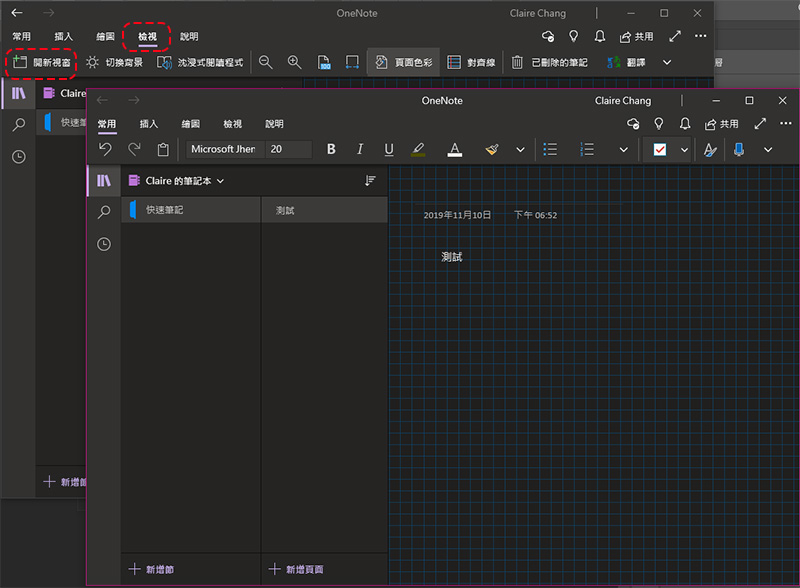The image size is (800, 588).
Task: Open notifications bell in back window
Action: coord(600,36)
